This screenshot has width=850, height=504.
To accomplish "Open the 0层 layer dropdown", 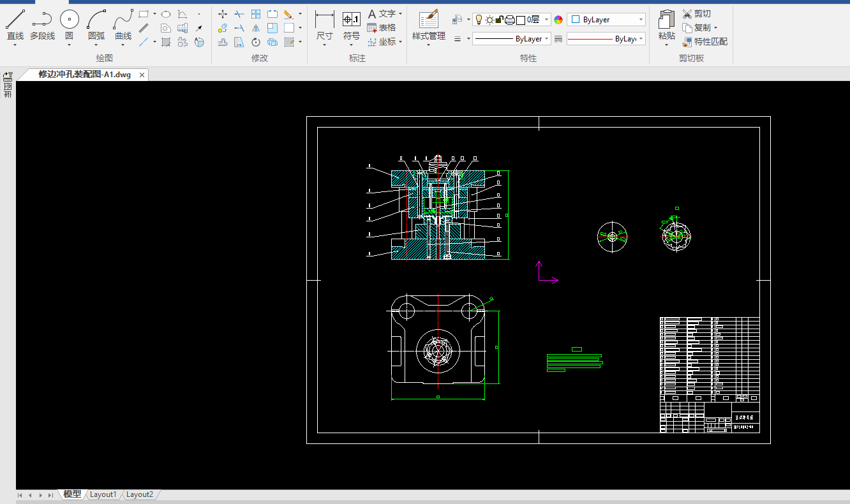I will [x=547, y=20].
